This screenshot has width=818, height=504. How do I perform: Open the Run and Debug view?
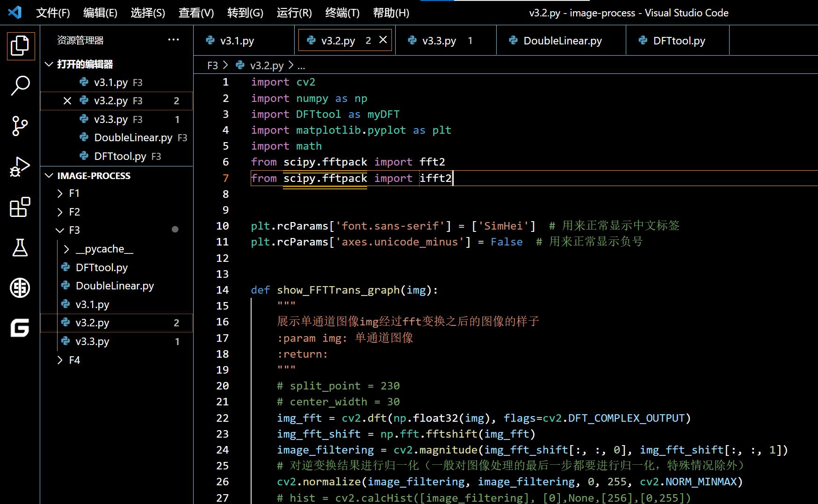20,167
